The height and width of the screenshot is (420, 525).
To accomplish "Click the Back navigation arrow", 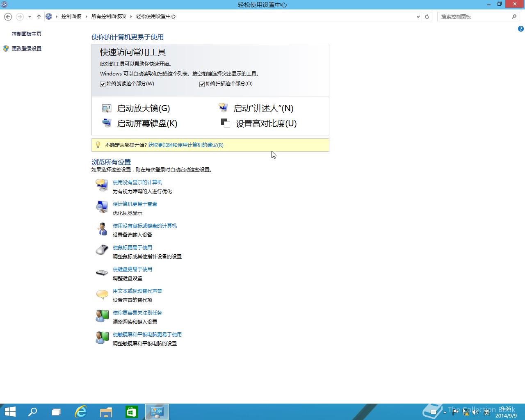I will click(8, 16).
